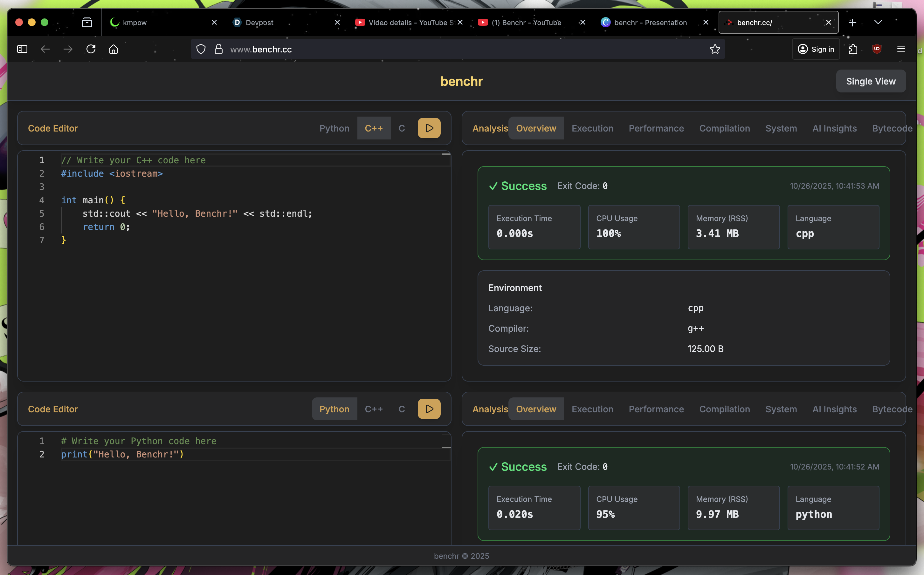
Task: Open the tab groups overview button
Action: pyautogui.click(x=87, y=23)
